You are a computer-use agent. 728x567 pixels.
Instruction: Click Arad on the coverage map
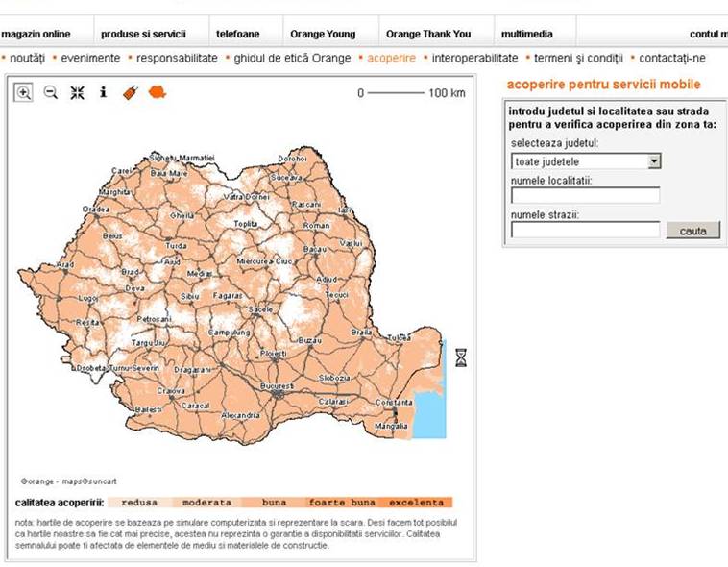65,265
